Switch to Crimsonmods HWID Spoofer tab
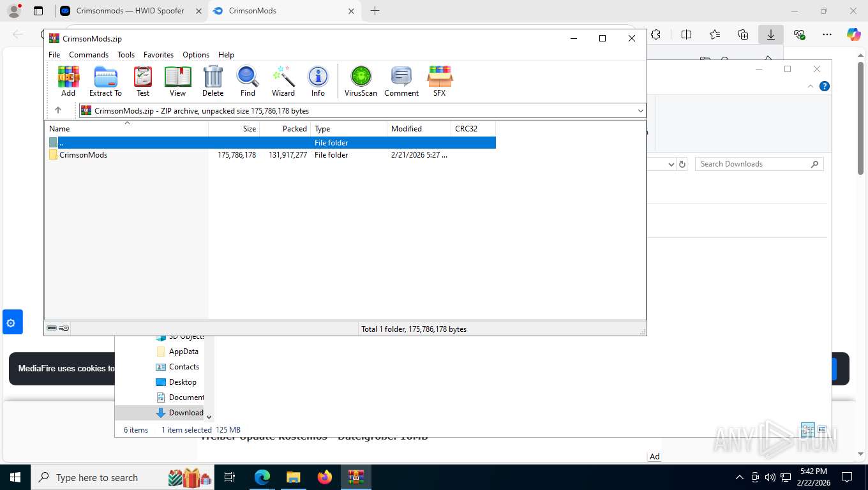 (130, 11)
